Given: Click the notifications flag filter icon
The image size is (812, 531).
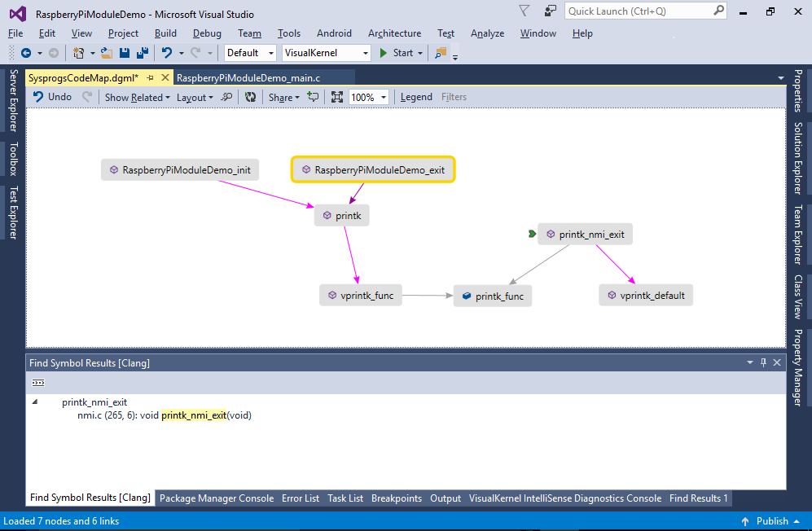Looking at the screenshot, I should click(x=524, y=11).
